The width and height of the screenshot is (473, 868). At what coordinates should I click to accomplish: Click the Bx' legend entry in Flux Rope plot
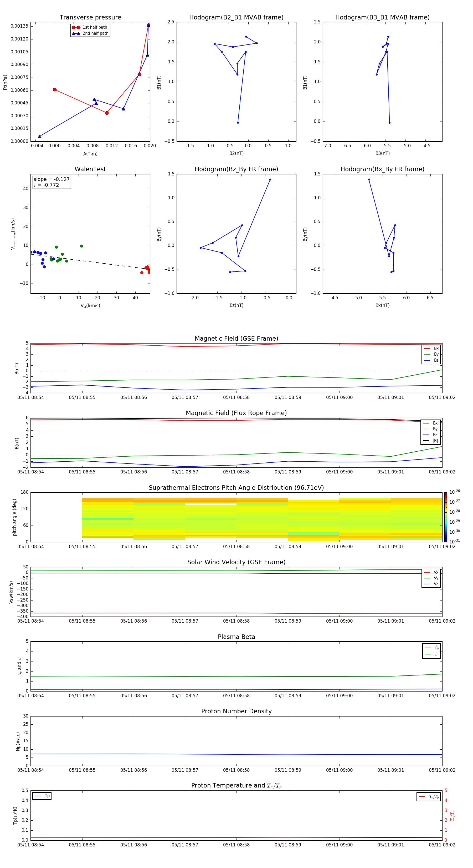pos(431,423)
